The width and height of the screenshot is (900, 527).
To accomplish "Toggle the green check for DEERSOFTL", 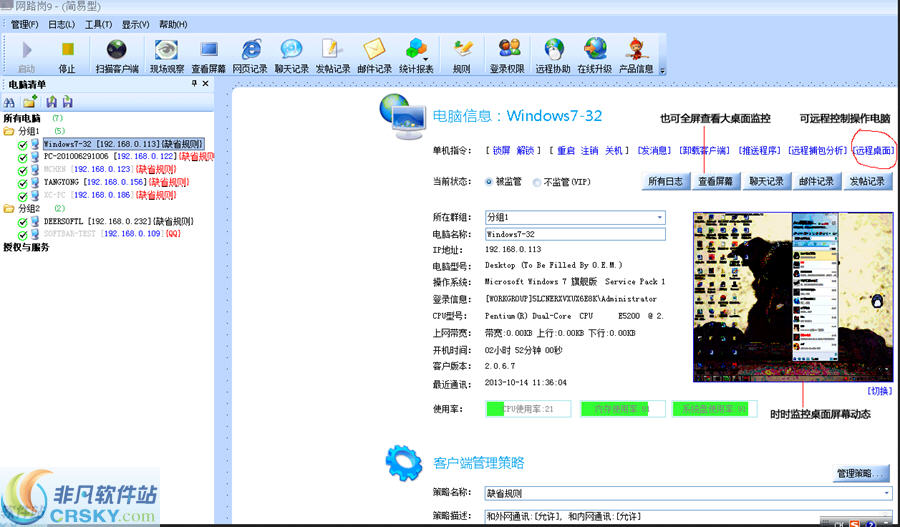I will pyautogui.click(x=22, y=222).
